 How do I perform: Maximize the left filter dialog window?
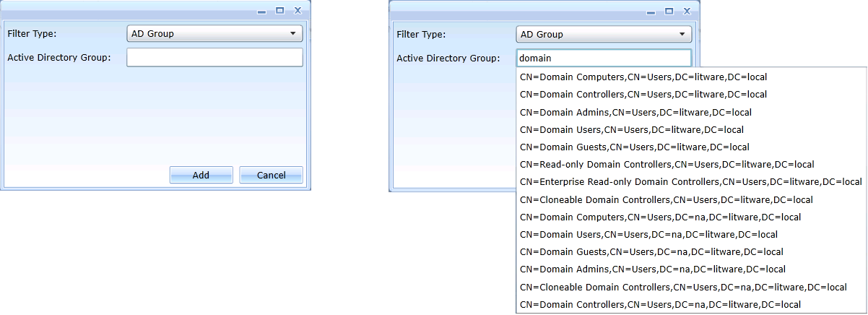279,11
